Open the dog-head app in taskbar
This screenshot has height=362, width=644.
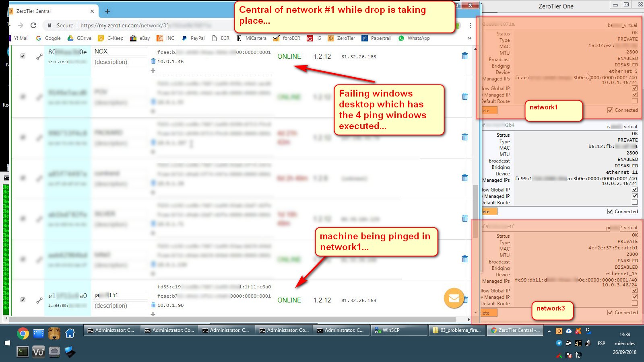(x=54, y=333)
